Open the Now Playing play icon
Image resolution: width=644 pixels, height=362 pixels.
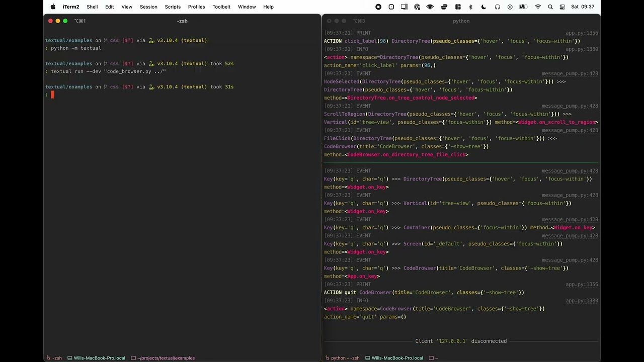coord(510,7)
